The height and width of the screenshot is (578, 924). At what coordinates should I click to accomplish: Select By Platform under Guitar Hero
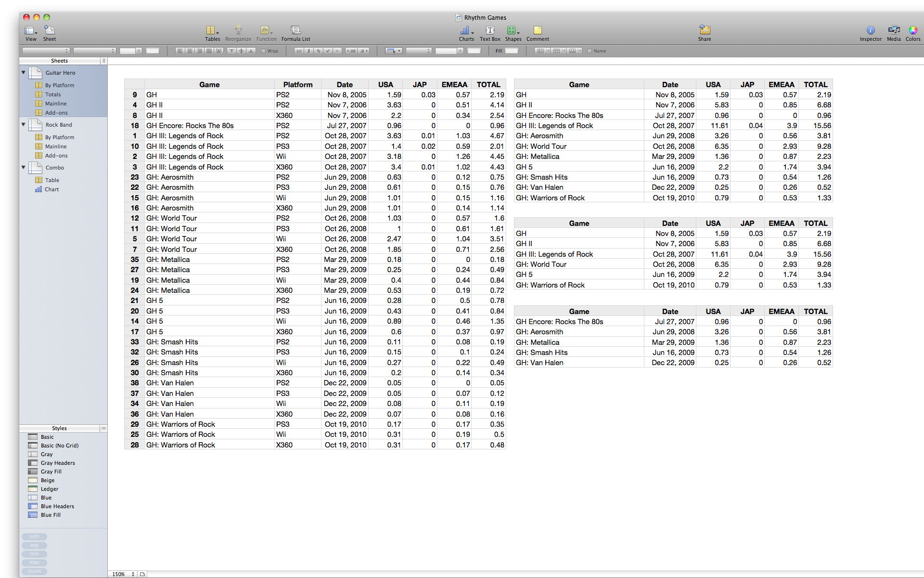pos(60,85)
